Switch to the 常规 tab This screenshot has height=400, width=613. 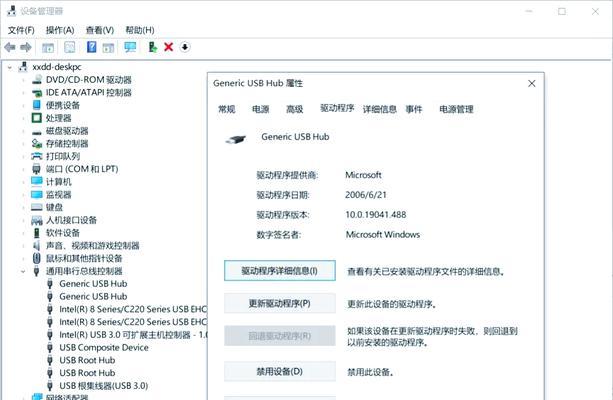click(227, 109)
